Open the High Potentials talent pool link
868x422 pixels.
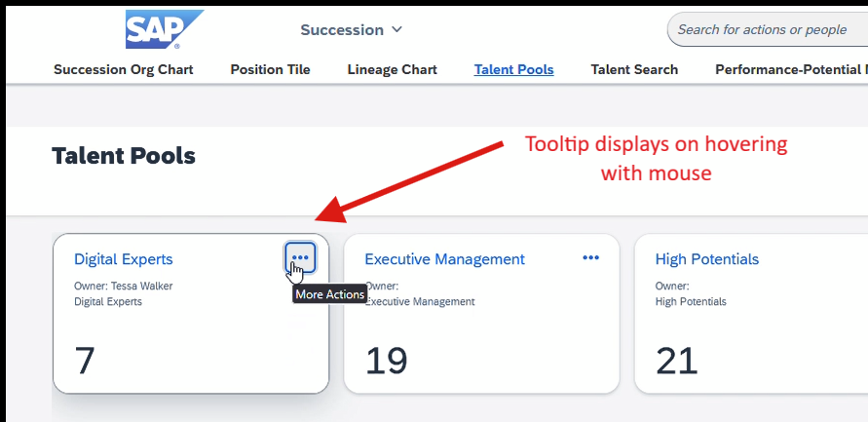tap(707, 259)
